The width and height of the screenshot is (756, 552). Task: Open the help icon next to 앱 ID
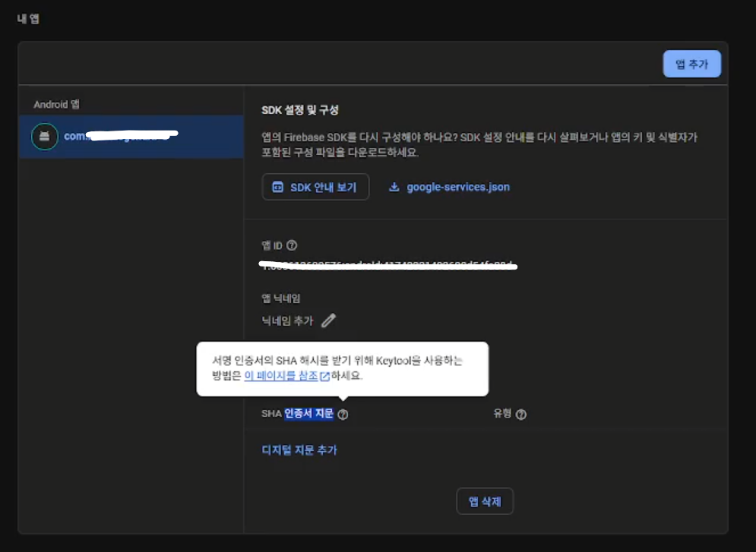[292, 245]
